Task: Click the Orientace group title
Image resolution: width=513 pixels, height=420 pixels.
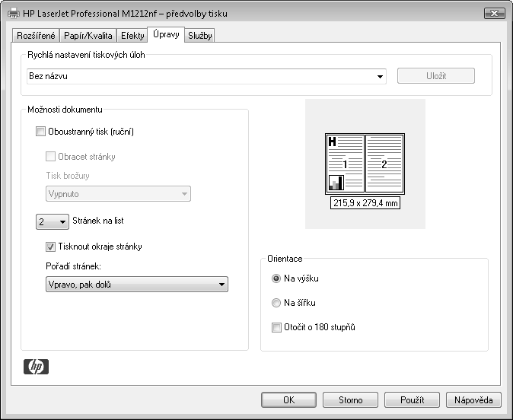Action: pyautogui.click(x=285, y=259)
